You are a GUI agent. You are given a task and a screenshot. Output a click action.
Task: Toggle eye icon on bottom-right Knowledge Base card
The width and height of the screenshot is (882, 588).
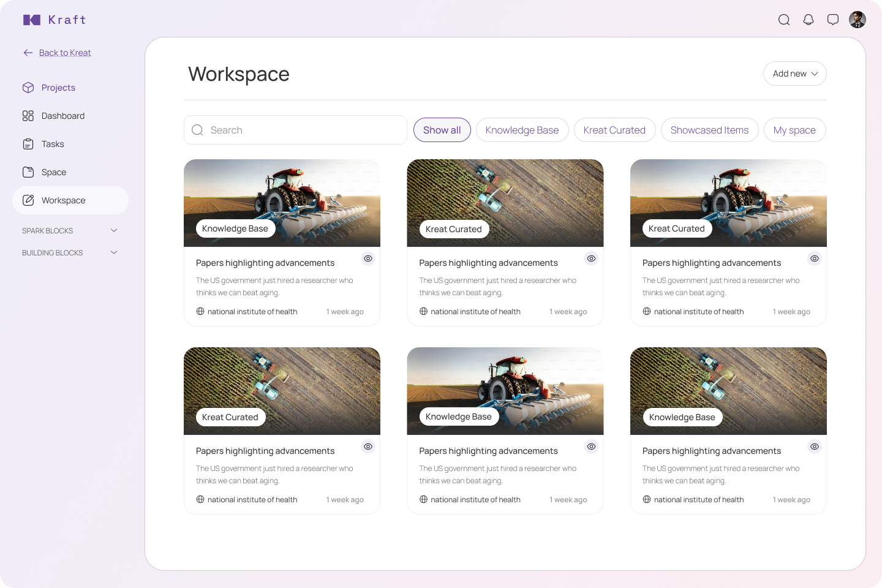pyautogui.click(x=815, y=447)
